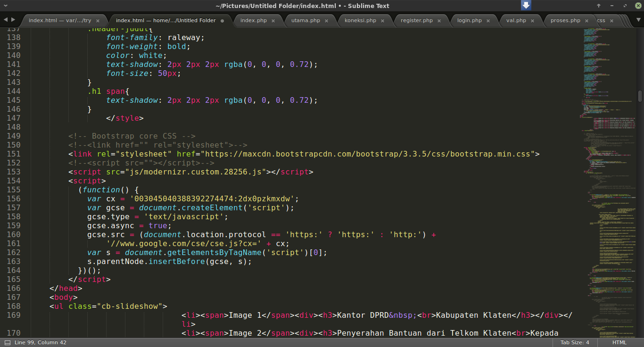Click the back navigation arrow in the tab bar
Viewport: 644px width, 347px height.
[x=5, y=20]
